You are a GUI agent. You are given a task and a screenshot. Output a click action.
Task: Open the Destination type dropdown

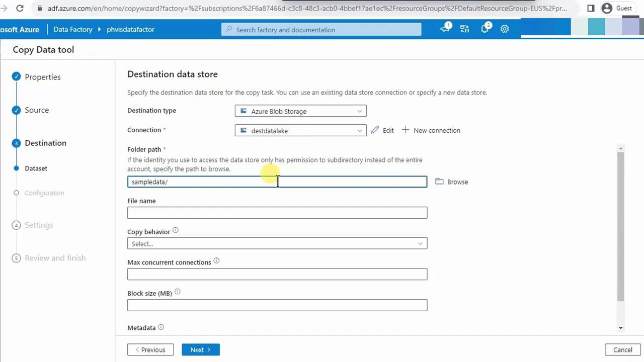coord(301,111)
